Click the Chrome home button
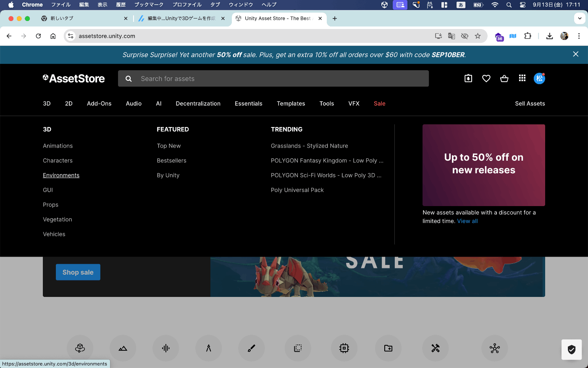The width and height of the screenshot is (588, 368). tap(53, 36)
